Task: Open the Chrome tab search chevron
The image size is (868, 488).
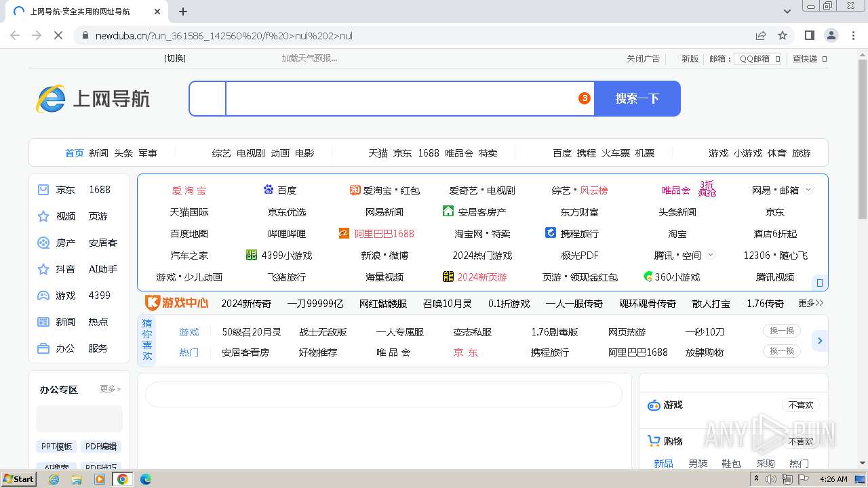Action: (x=787, y=12)
